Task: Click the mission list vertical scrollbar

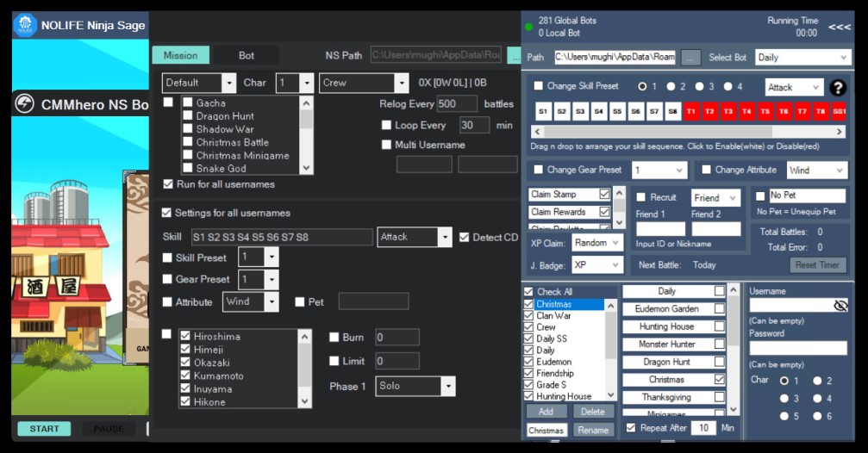Action: [x=306, y=135]
